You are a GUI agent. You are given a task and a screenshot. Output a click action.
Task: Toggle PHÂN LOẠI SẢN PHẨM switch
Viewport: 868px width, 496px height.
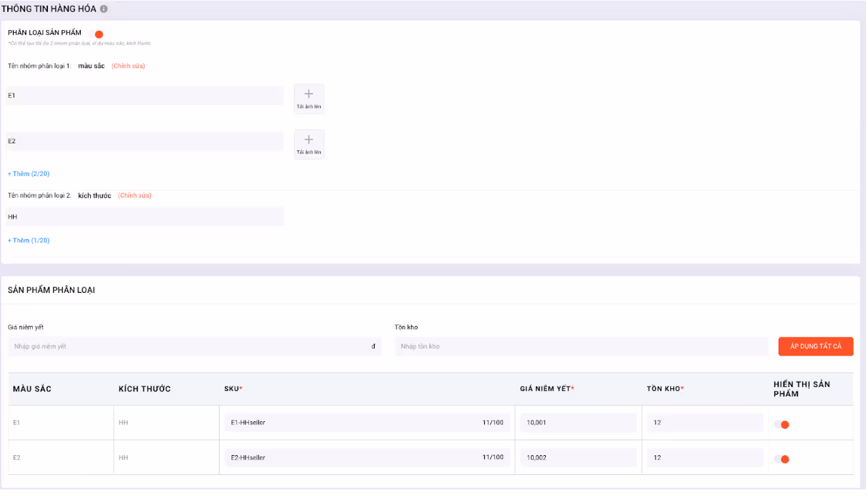pos(95,34)
